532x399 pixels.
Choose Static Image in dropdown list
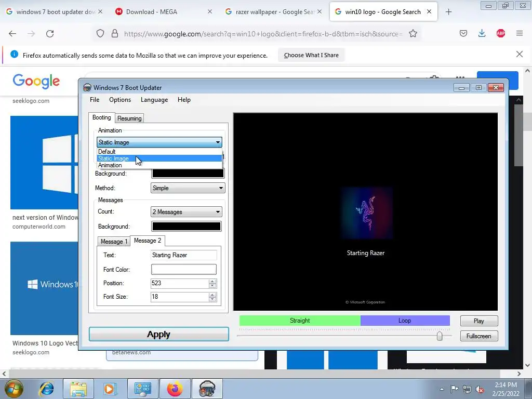click(x=159, y=158)
